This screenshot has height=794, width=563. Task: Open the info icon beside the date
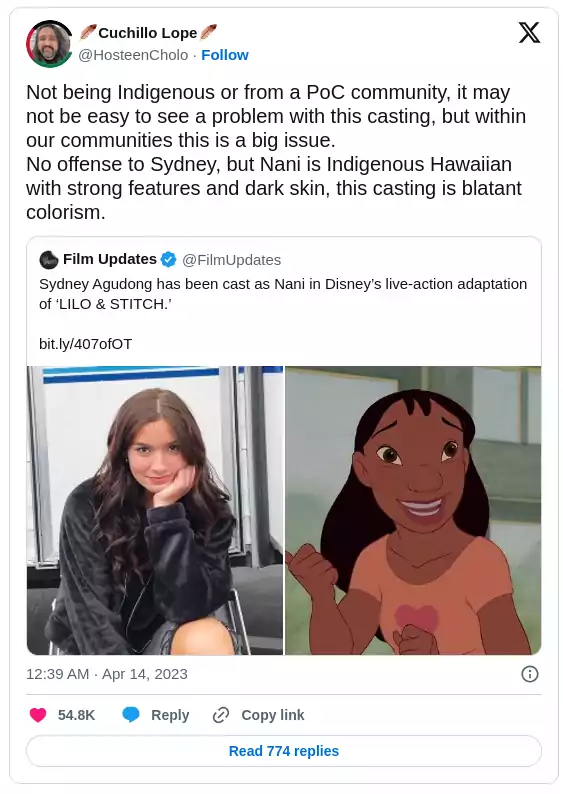pos(530,674)
